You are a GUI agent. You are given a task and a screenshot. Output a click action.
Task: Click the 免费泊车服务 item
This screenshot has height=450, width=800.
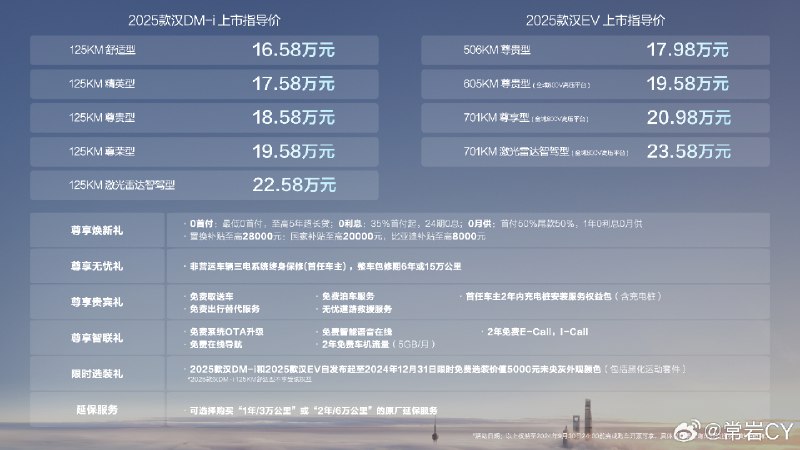coord(348,296)
